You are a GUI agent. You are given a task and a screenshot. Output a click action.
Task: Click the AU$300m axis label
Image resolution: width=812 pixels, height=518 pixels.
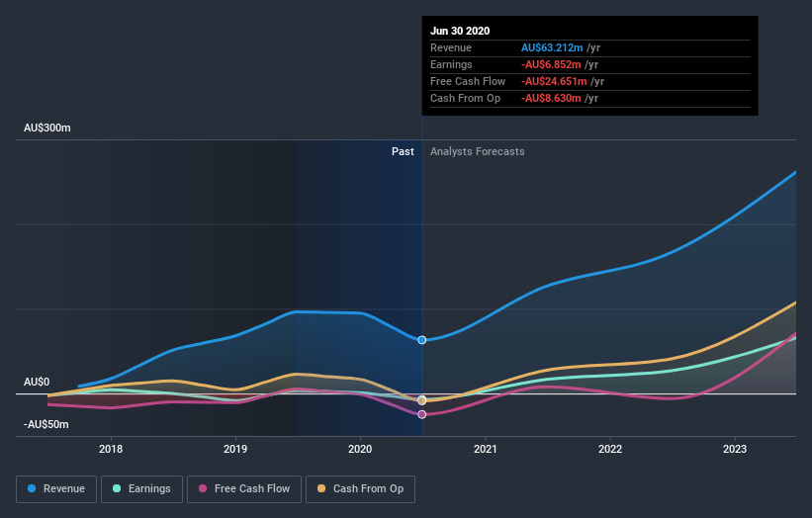[x=47, y=128]
